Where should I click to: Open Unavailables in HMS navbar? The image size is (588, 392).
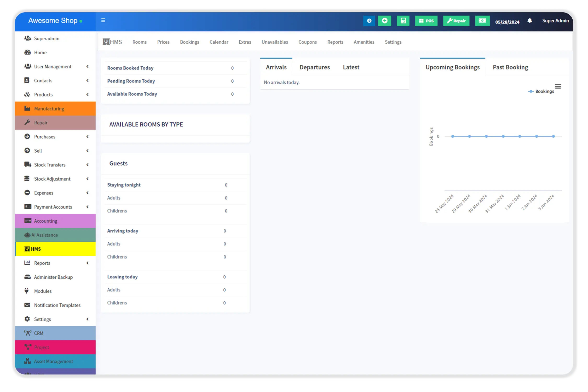pyautogui.click(x=275, y=42)
